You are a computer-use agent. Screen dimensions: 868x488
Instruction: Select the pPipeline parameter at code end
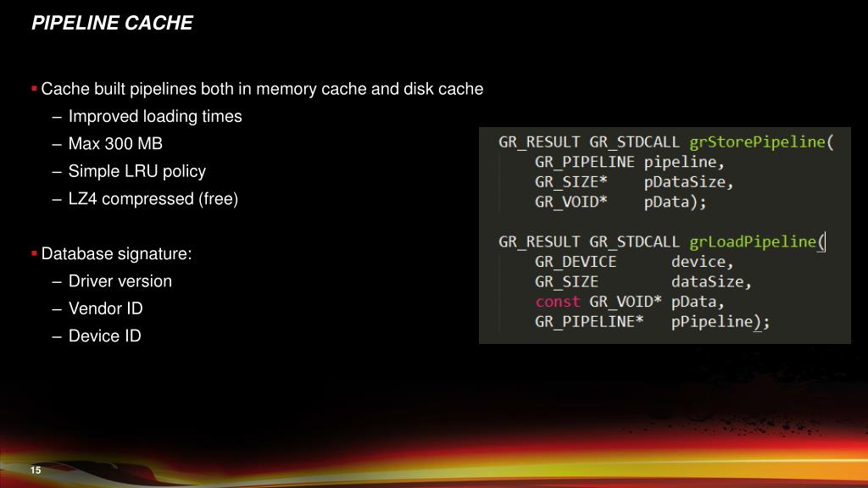point(712,321)
